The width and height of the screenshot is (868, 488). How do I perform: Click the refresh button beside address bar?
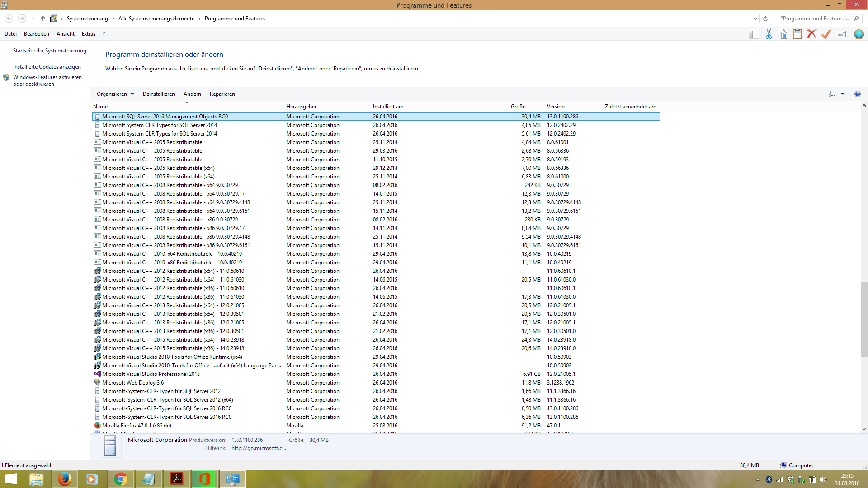765,19
